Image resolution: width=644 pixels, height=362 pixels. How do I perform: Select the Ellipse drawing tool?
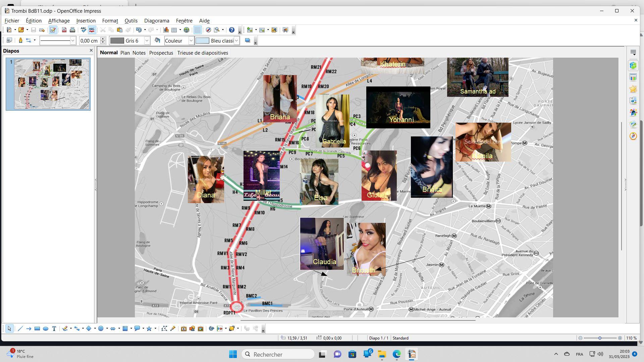(46, 328)
